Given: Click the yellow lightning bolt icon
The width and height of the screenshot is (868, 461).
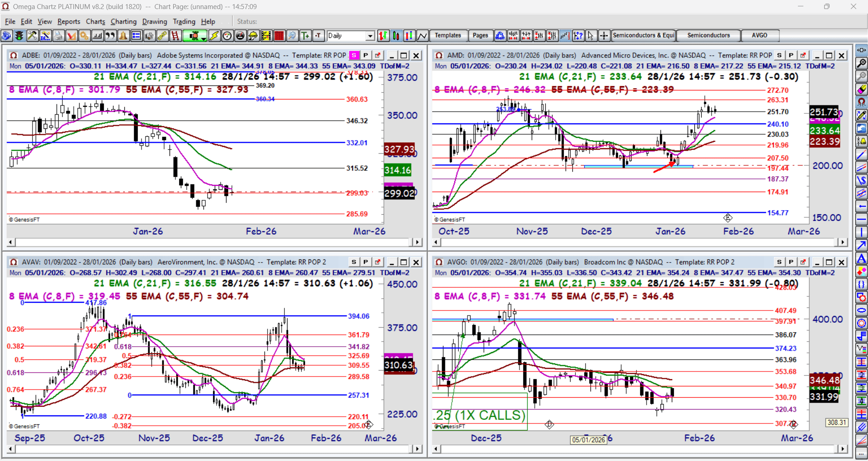Looking at the screenshot, I should (x=214, y=36).
